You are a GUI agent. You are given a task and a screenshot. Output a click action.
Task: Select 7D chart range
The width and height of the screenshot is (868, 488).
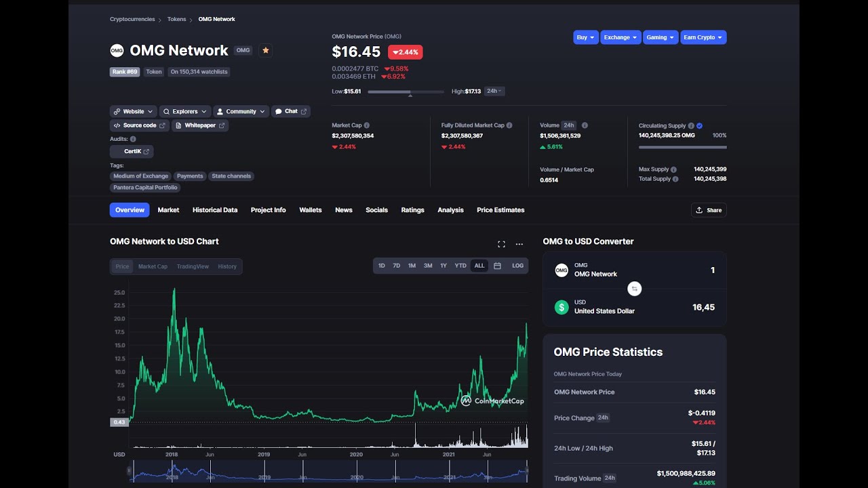click(396, 266)
